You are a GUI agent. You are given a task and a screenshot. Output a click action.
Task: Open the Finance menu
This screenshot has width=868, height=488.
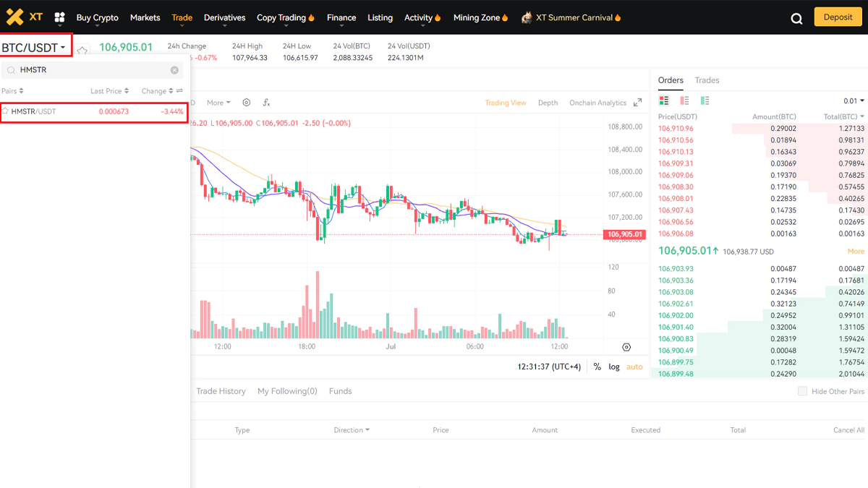tap(341, 17)
